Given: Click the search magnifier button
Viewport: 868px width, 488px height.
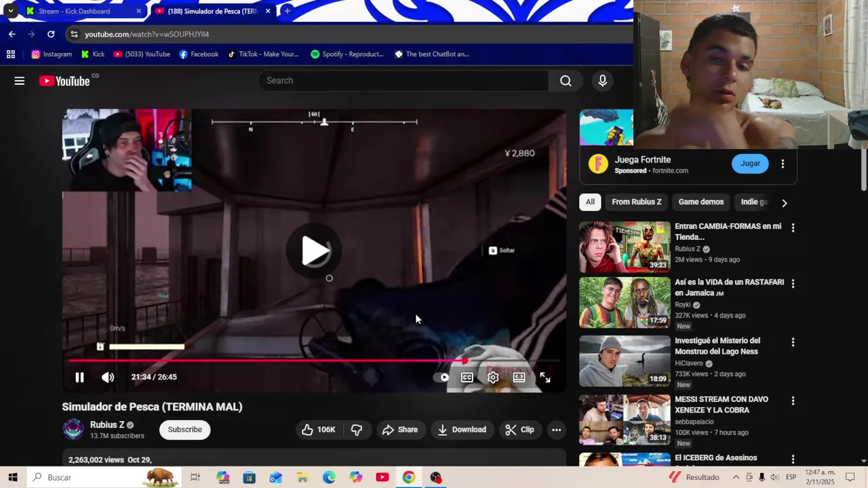Looking at the screenshot, I should [566, 81].
